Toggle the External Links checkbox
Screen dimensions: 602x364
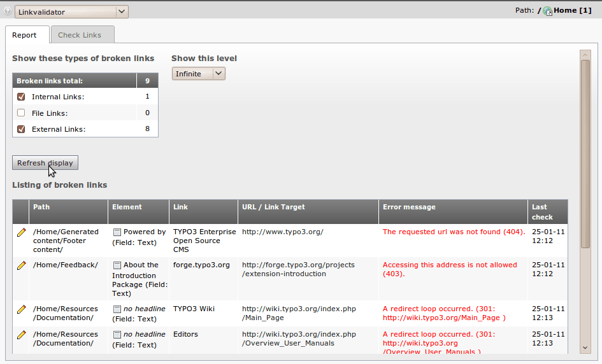point(21,129)
